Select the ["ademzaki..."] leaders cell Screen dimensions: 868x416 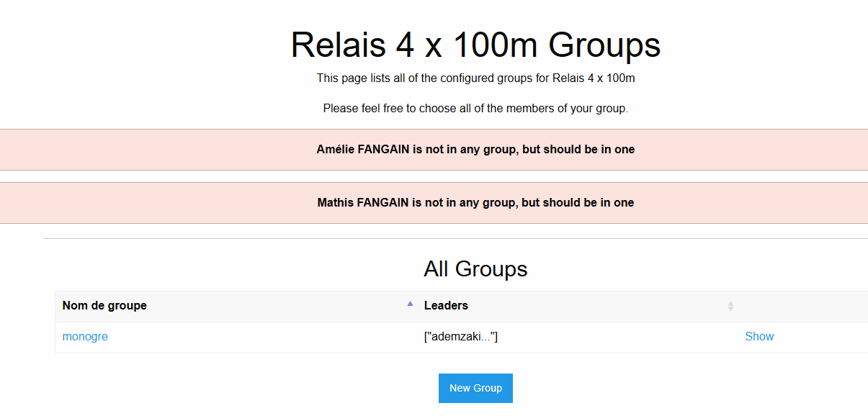click(x=461, y=337)
